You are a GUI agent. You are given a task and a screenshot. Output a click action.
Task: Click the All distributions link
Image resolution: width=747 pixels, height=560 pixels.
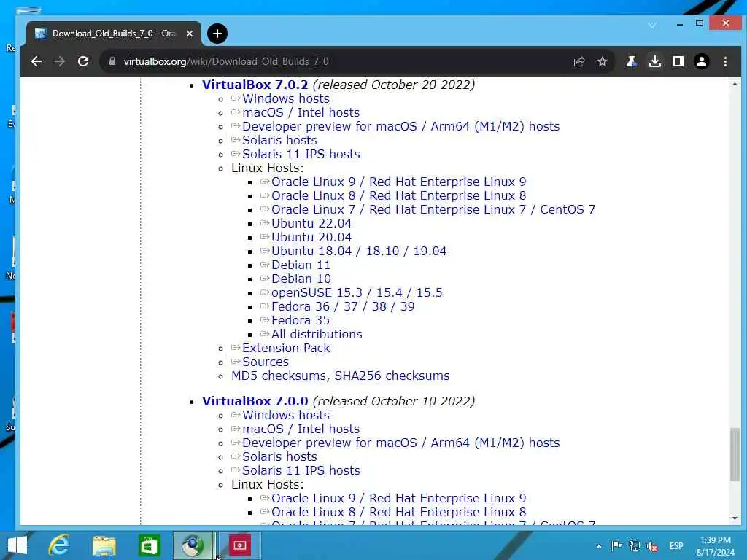pyautogui.click(x=317, y=334)
